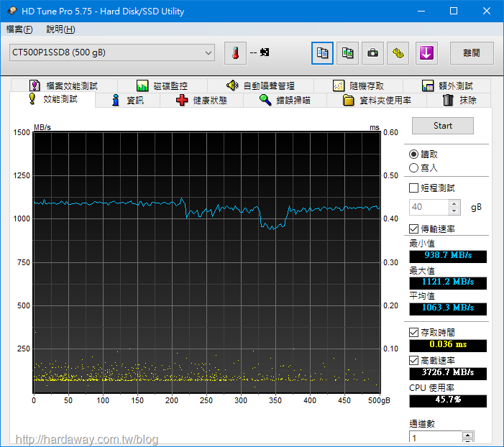Click the 1121.2 MB/s maximum value
This screenshot has width=504, height=447.
(448, 283)
